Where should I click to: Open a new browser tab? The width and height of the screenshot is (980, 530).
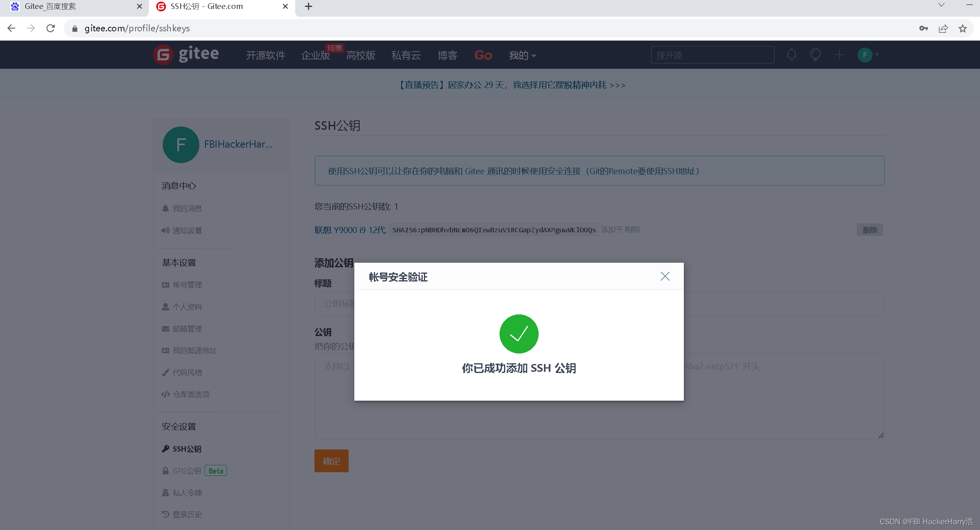[308, 7]
